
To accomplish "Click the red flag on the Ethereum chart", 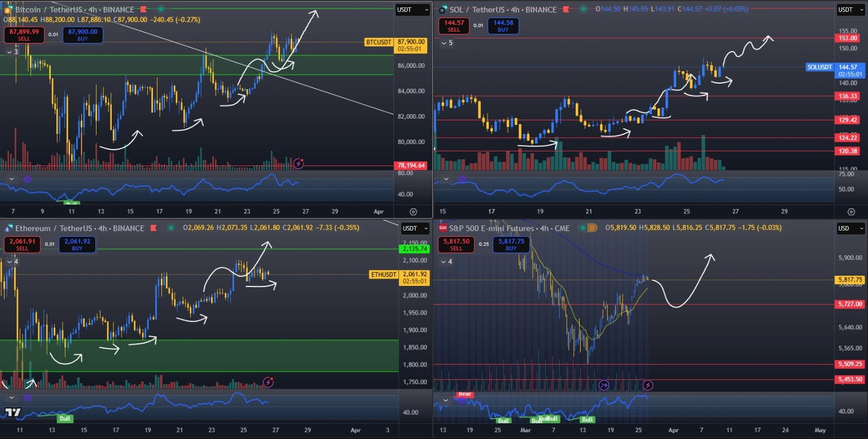I will pyautogui.click(x=154, y=228).
